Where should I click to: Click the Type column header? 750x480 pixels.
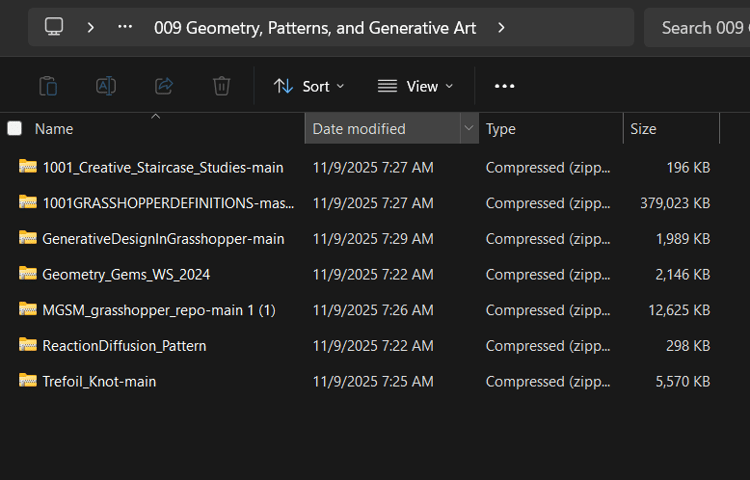click(501, 129)
